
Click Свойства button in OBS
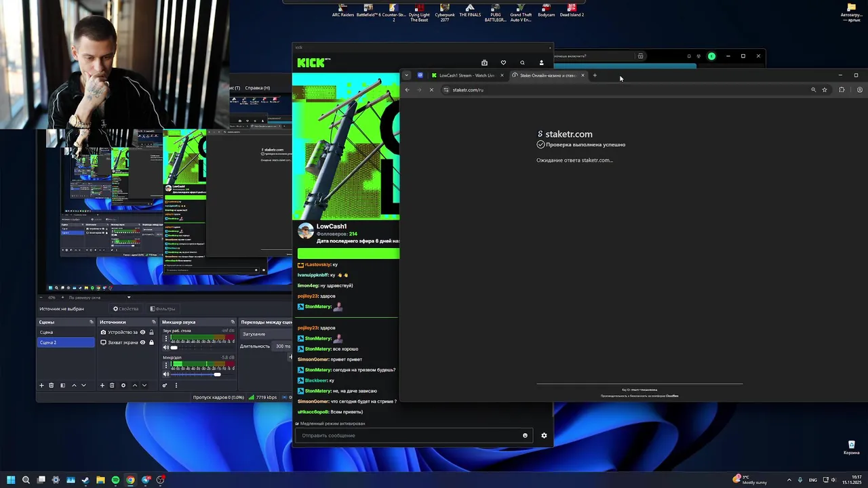point(125,308)
